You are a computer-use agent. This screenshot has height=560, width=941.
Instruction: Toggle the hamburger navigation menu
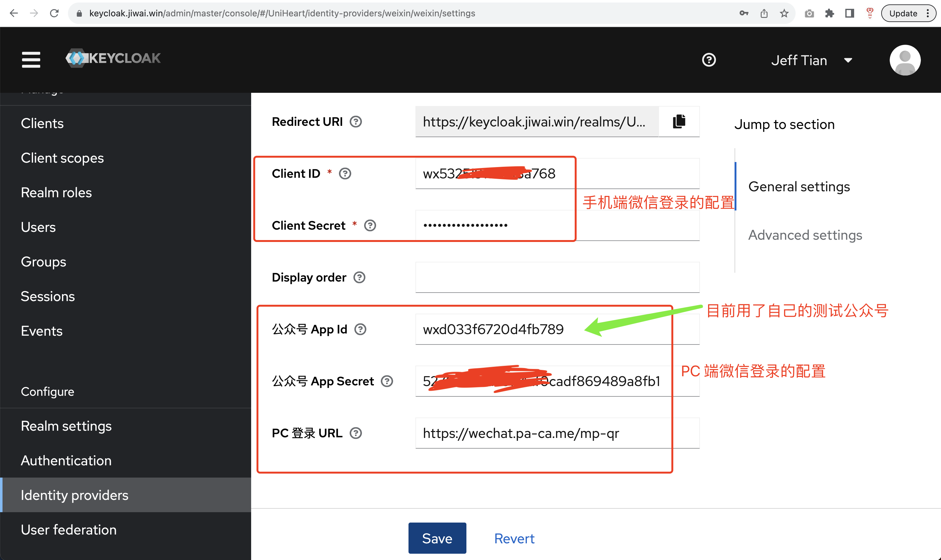31,60
